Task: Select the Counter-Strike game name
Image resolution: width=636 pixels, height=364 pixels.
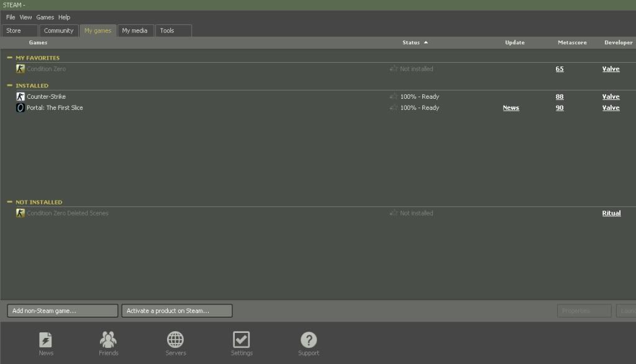Action: pos(46,96)
